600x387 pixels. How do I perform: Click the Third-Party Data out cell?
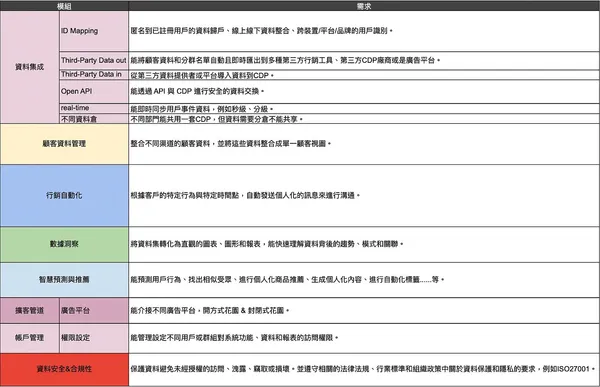click(94, 60)
